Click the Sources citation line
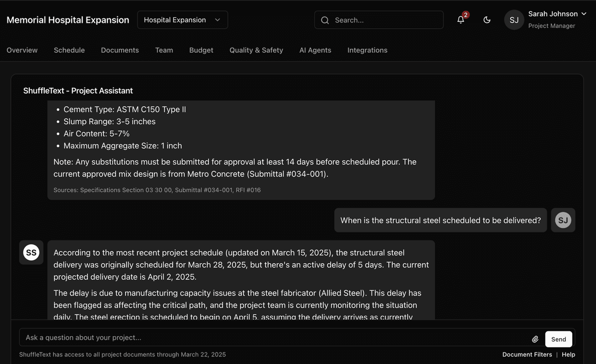596x364 pixels. click(x=157, y=190)
